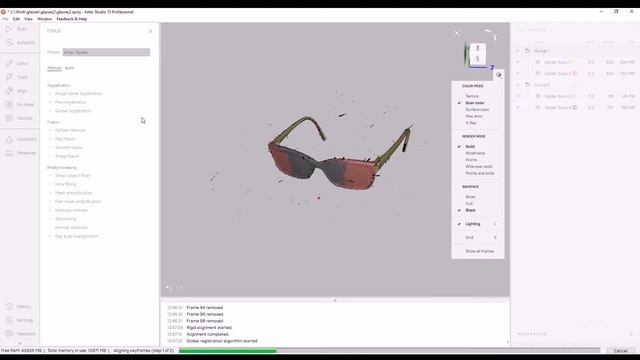Click Mesh simplification algorithm
Image resolution: width=640 pixels, height=360 pixels.
(74, 193)
